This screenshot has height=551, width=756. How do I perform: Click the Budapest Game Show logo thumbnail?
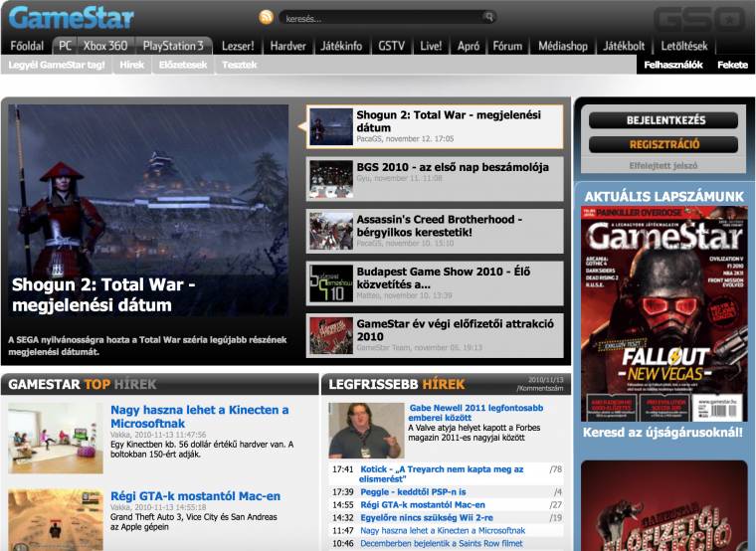(331, 283)
